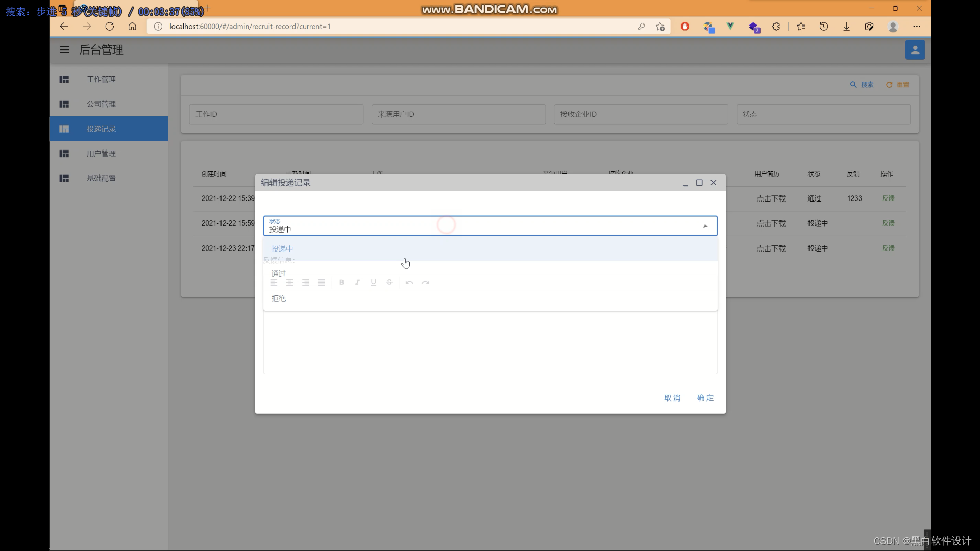Align text left in feedback editor
Viewport: 980px width, 551px height.
tap(274, 282)
